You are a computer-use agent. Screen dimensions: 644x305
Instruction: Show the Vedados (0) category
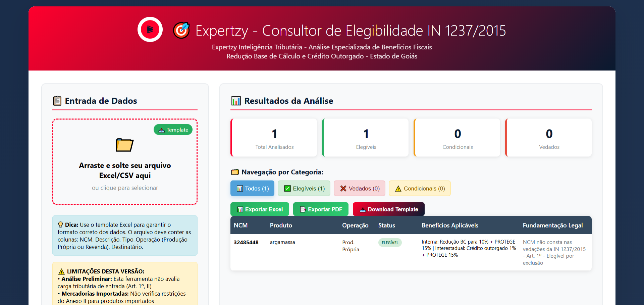(x=359, y=189)
